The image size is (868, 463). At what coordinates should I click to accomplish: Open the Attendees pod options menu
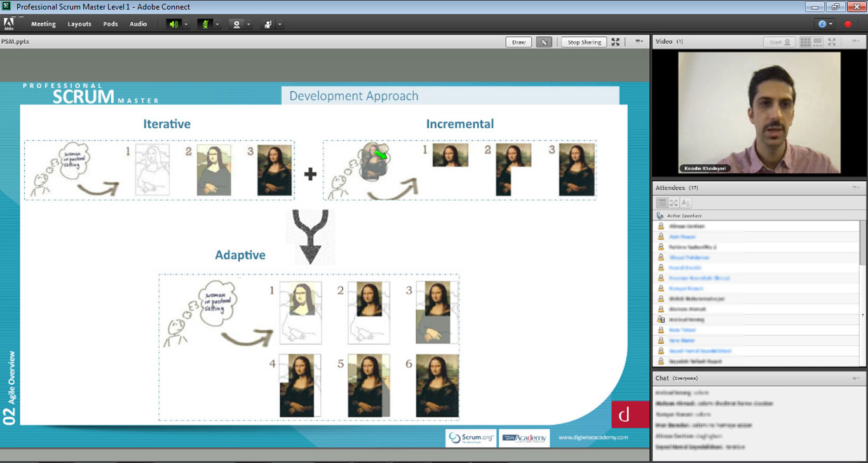tap(855, 188)
